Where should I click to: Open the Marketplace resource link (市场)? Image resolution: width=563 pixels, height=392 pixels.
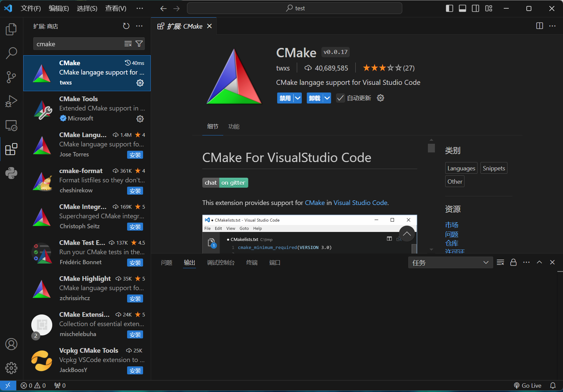[452, 225]
